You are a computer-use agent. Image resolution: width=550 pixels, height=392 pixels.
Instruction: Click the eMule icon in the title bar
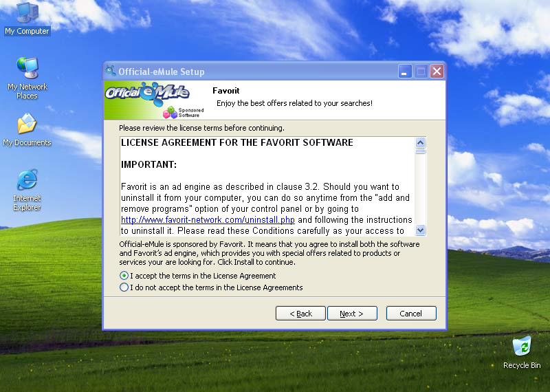tap(111, 71)
